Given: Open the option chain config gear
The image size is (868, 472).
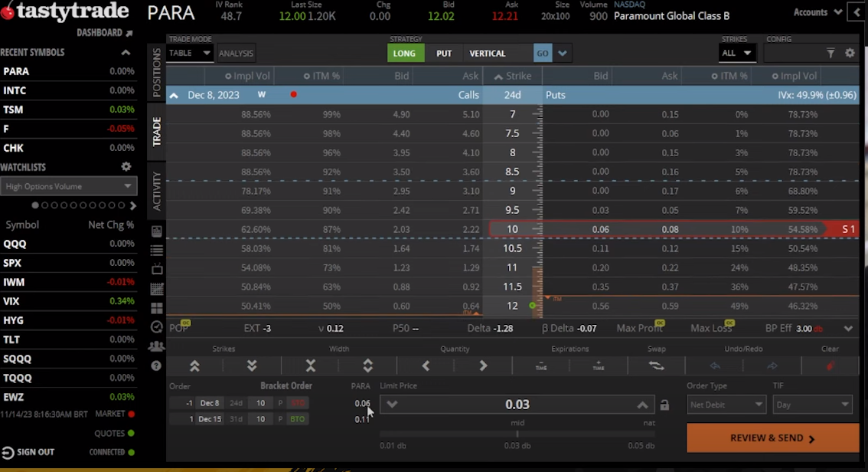Looking at the screenshot, I should click(x=850, y=54).
